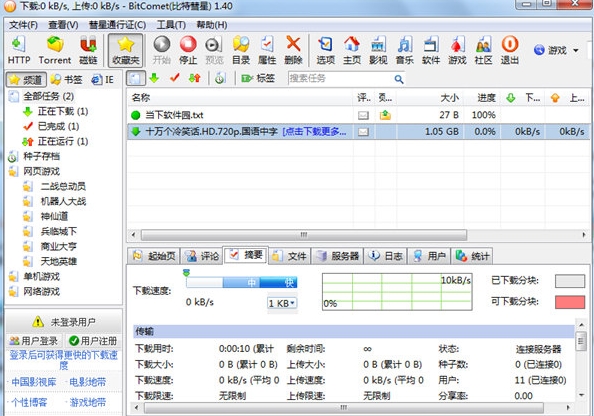Select the 十万个冷笑话 download task row
The height and width of the screenshot is (416, 594).
click(x=358, y=131)
